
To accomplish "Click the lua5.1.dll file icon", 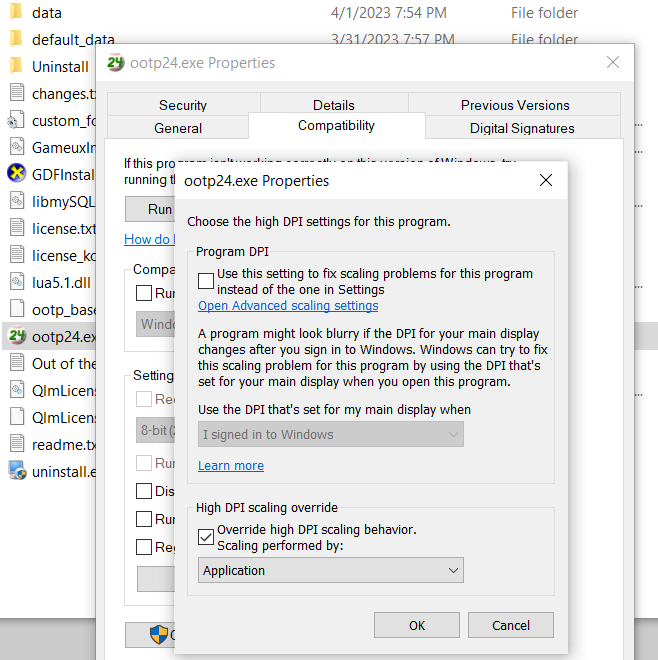I will 17,282.
